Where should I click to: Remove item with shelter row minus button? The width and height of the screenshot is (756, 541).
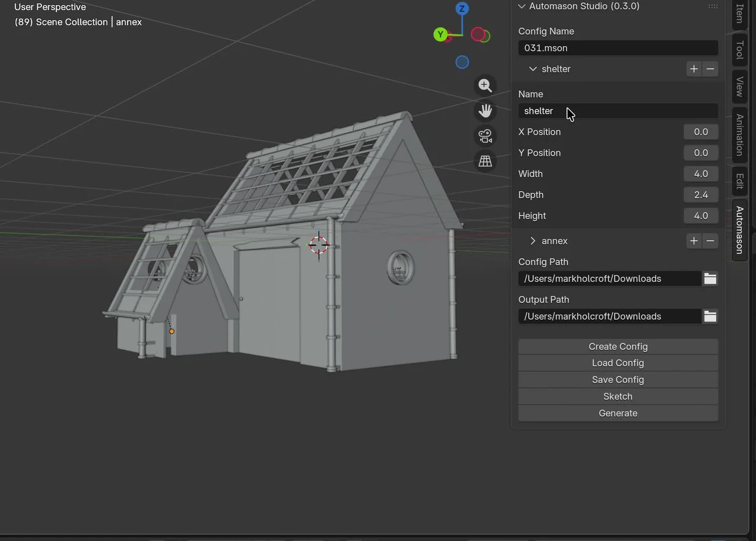coord(710,69)
